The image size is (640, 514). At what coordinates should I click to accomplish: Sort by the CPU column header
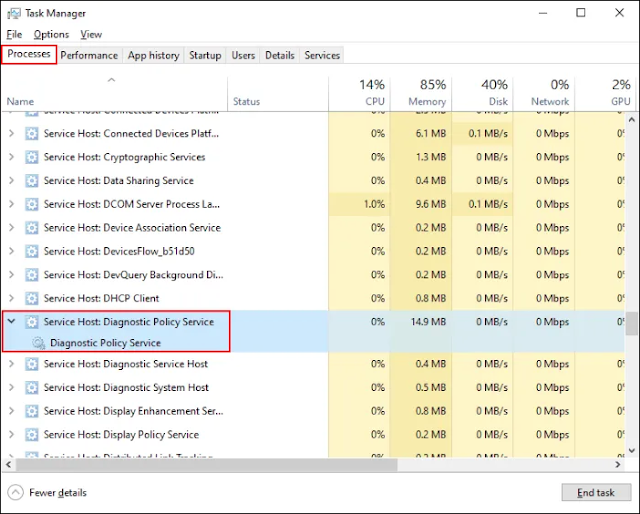coord(359,94)
